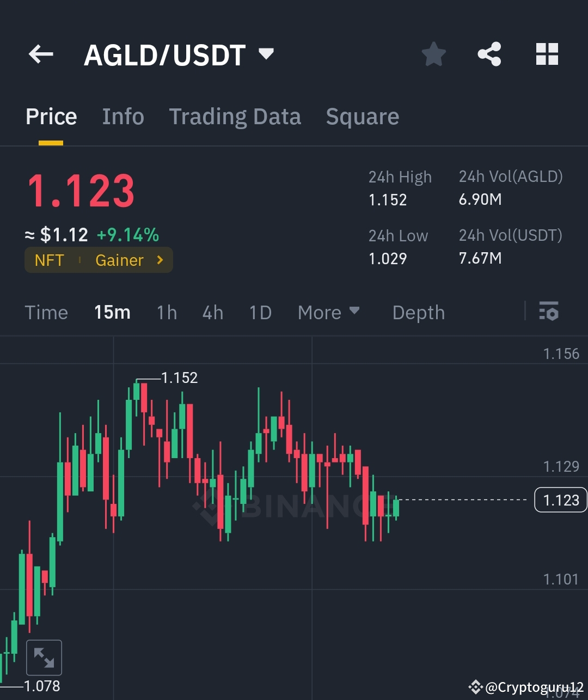
Task: Switch chart to 4h interval
Action: pos(212,312)
